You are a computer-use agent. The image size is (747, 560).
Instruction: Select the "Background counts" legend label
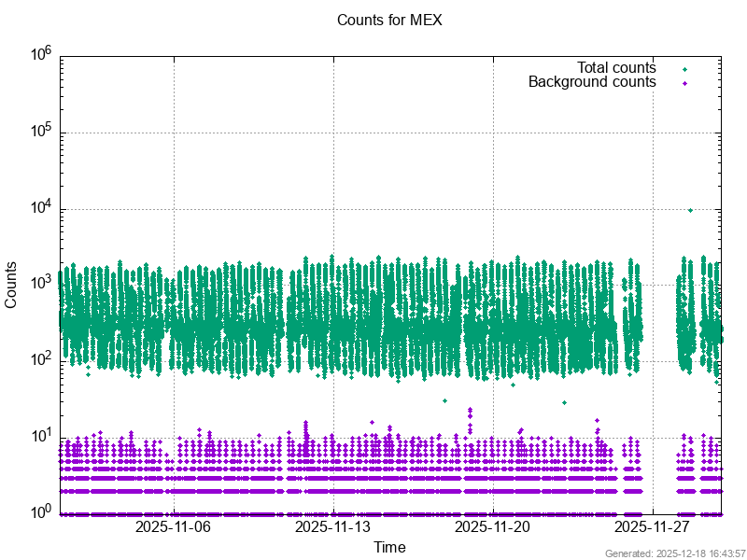click(592, 82)
